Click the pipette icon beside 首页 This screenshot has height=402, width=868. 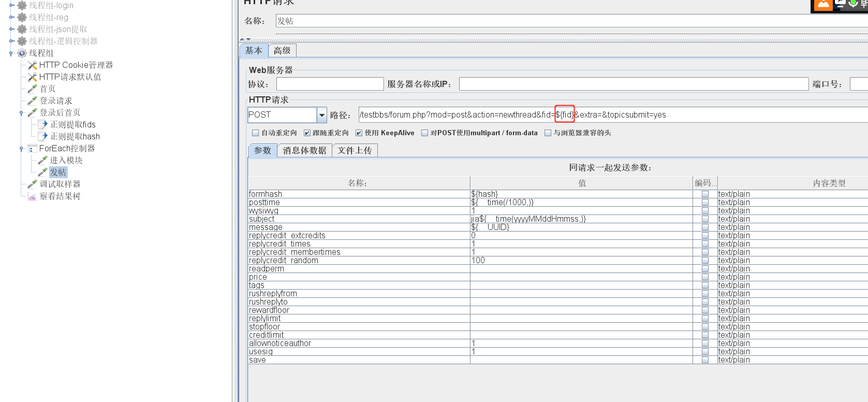(x=32, y=89)
